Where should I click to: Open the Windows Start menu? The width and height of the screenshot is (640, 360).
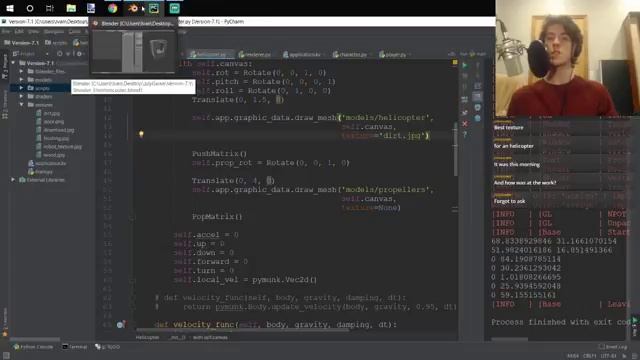(x=10, y=8)
